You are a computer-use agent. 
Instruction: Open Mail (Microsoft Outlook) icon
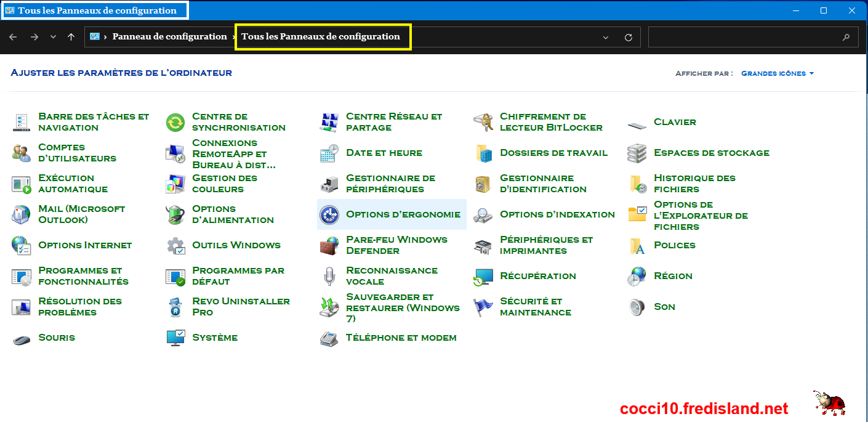(x=22, y=214)
